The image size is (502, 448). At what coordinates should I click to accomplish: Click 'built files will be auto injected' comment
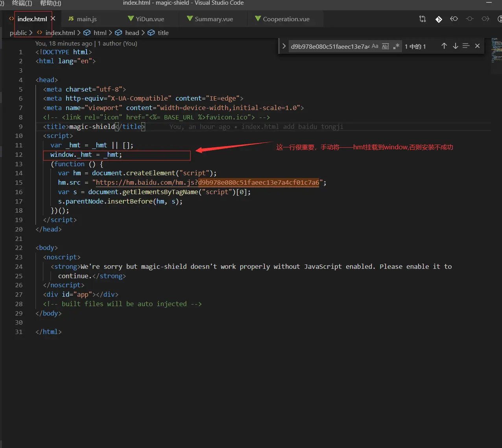pyautogui.click(x=124, y=304)
